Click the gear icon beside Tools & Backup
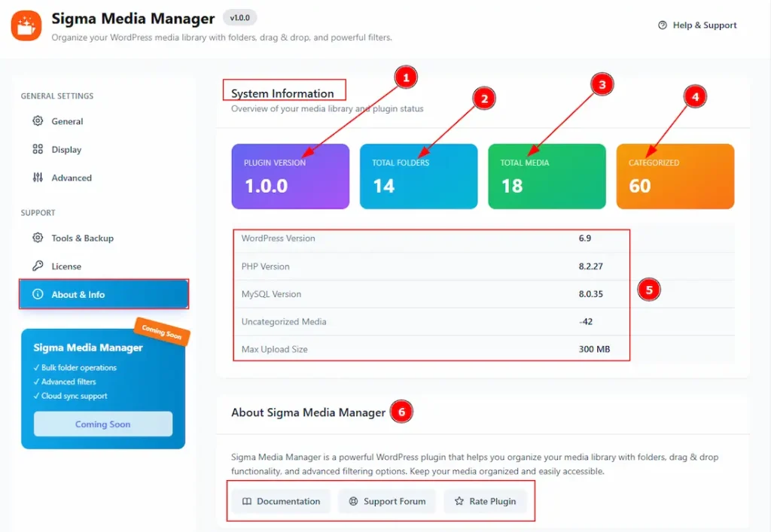 [38, 238]
